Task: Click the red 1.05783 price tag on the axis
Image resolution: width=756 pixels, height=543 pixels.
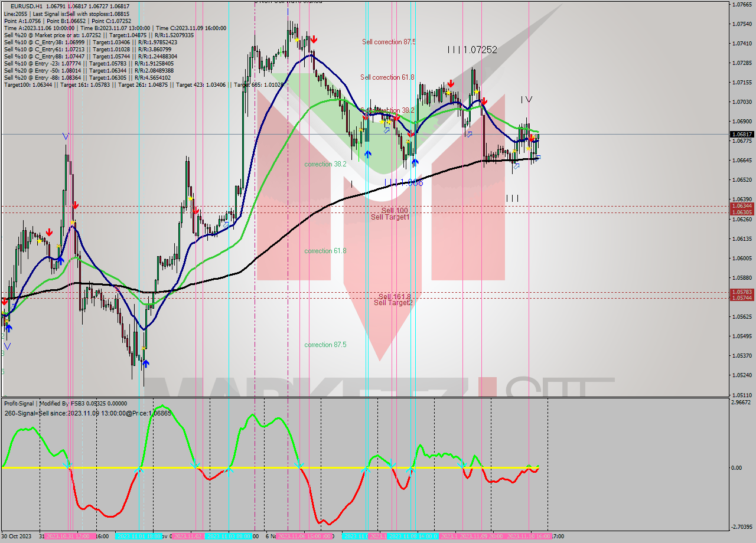Action: click(742, 292)
